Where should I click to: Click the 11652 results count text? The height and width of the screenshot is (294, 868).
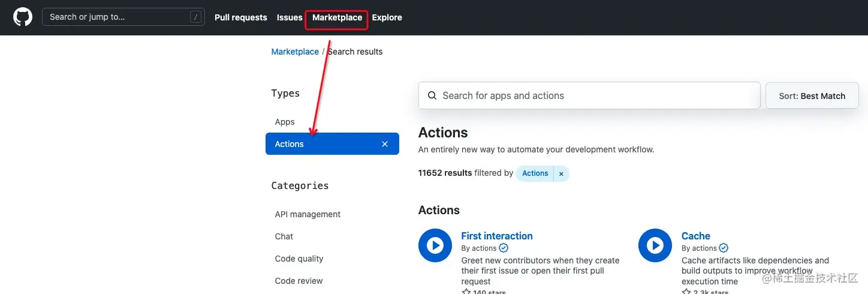[445, 173]
